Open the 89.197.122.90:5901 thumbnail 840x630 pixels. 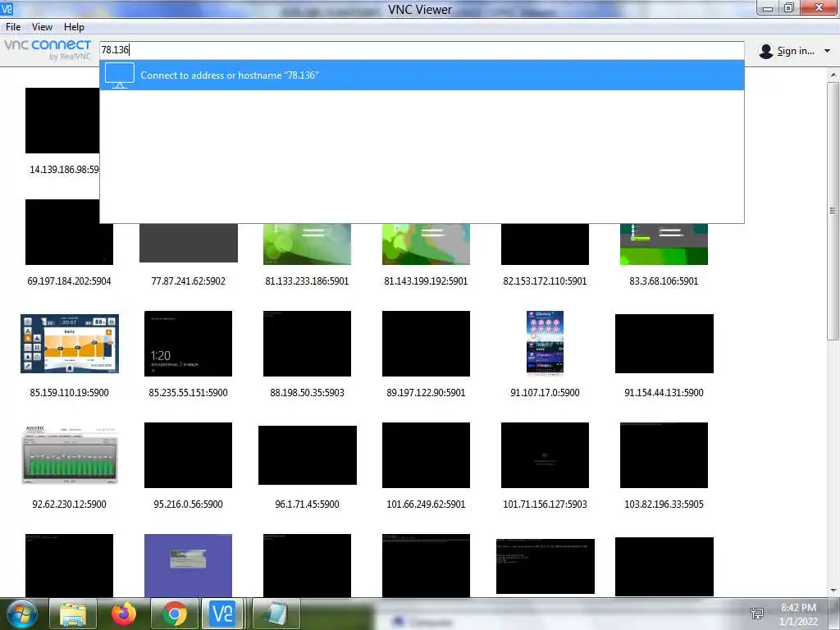tap(426, 344)
